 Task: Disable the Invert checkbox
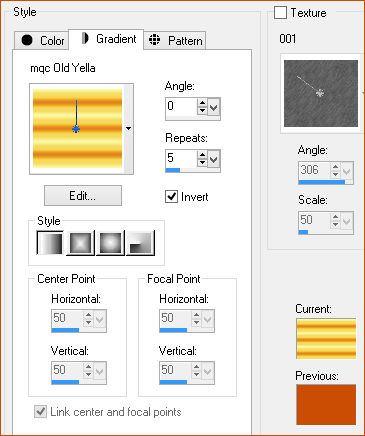[171, 196]
